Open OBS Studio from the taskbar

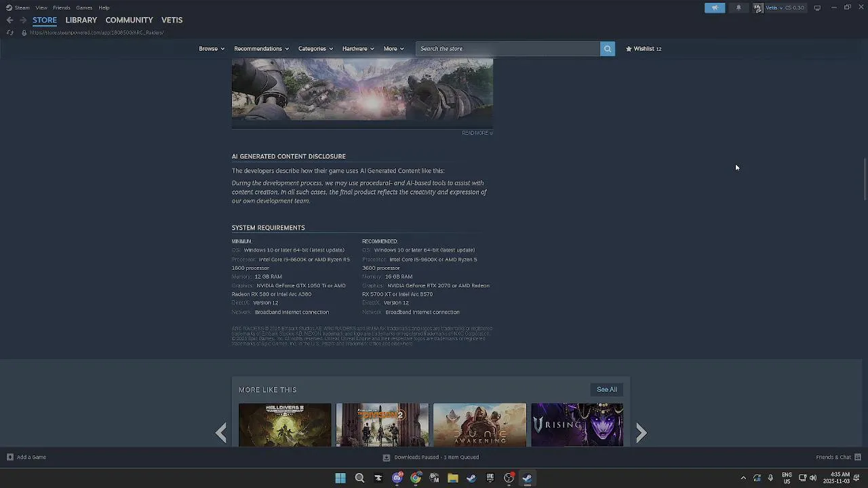pyautogui.click(x=509, y=478)
